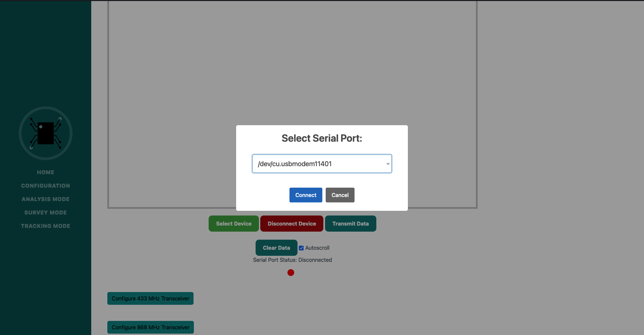Go to the Home page in sidebar
This screenshot has width=644, height=335.
46,172
